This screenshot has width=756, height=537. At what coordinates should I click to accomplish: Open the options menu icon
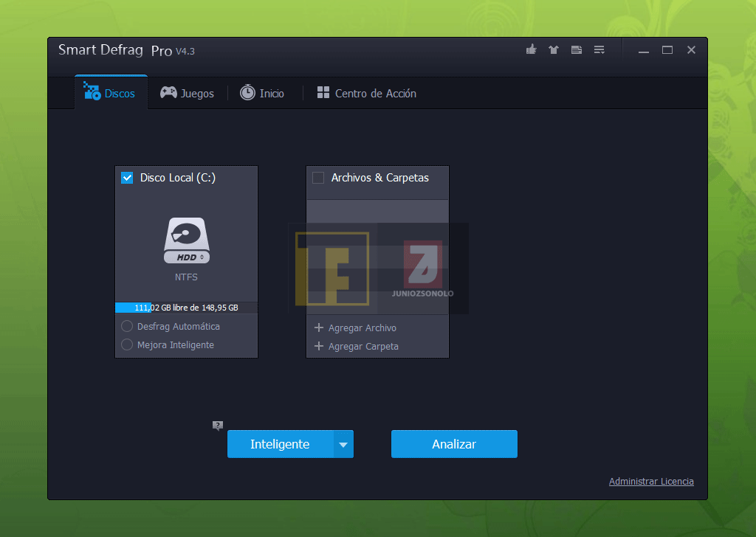599,49
